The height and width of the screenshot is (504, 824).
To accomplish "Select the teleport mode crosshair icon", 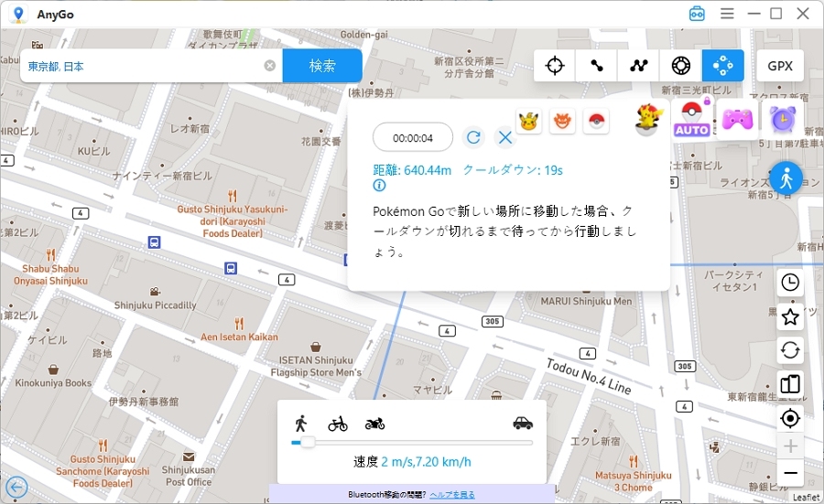I will 555,66.
